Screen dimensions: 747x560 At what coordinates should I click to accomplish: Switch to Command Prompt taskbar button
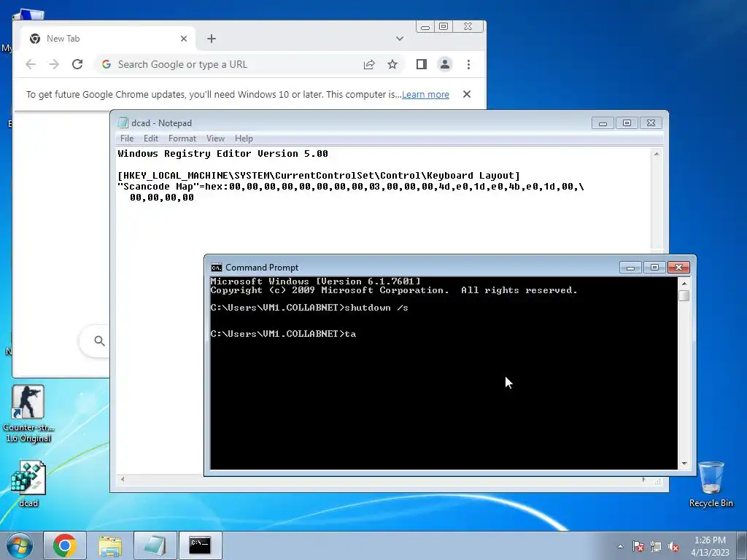[x=200, y=545]
